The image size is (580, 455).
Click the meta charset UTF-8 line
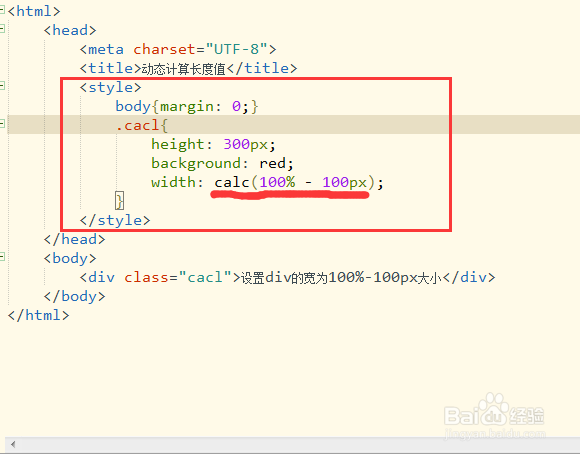(x=178, y=49)
